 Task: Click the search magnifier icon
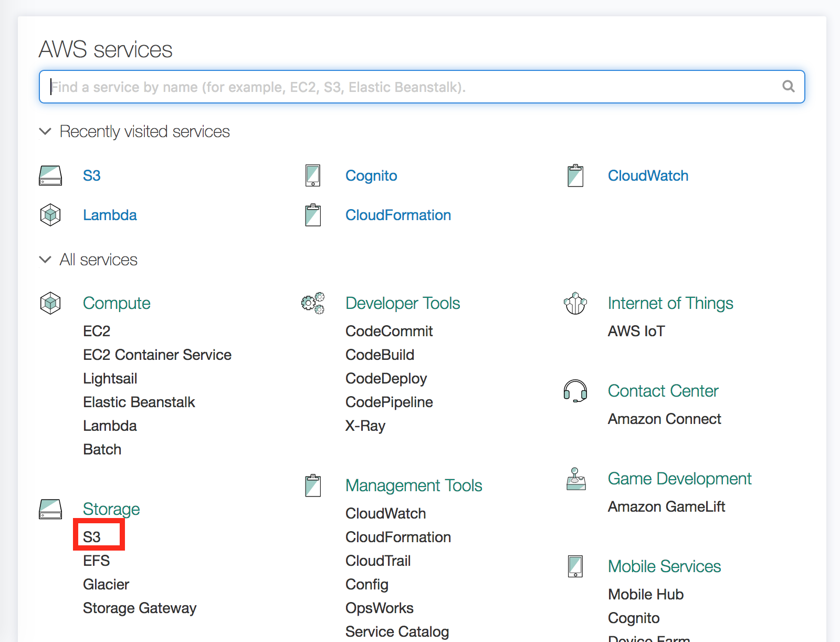788,86
